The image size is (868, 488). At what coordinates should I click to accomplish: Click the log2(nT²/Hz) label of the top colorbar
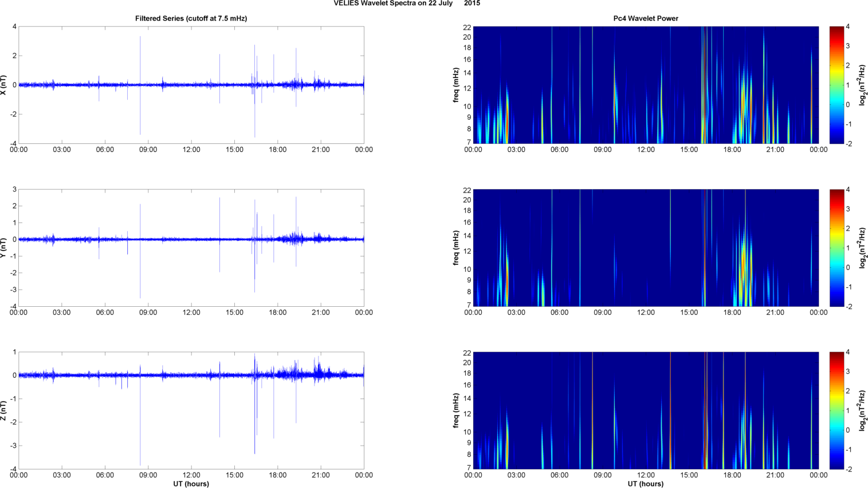coord(862,85)
